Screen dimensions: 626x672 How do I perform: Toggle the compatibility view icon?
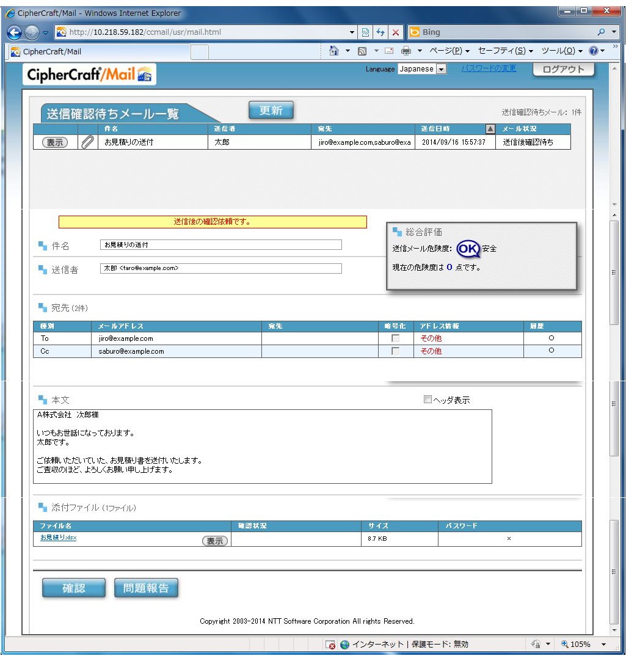365,32
